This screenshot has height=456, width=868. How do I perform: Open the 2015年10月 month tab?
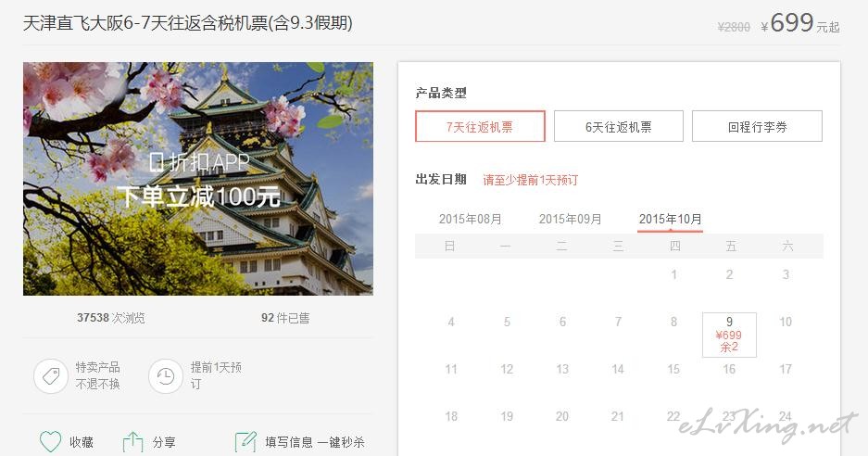(x=671, y=219)
